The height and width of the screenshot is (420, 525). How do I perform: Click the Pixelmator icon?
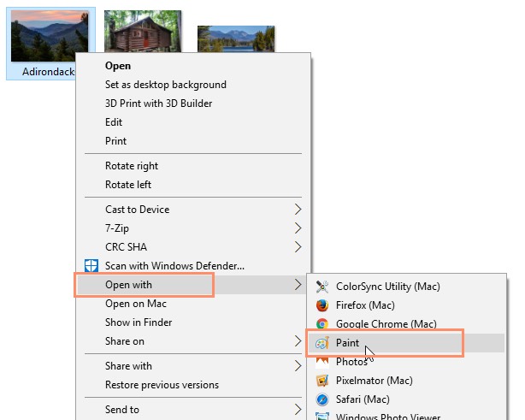[322, 380]
